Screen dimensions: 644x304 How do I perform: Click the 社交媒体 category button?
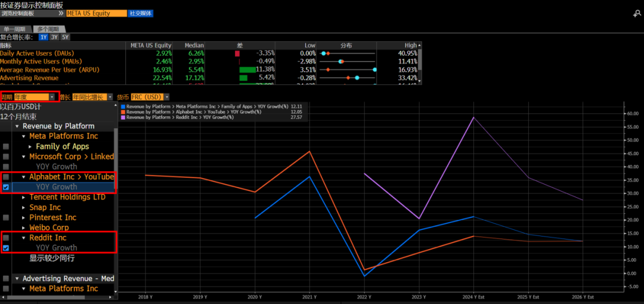(141, 13)
